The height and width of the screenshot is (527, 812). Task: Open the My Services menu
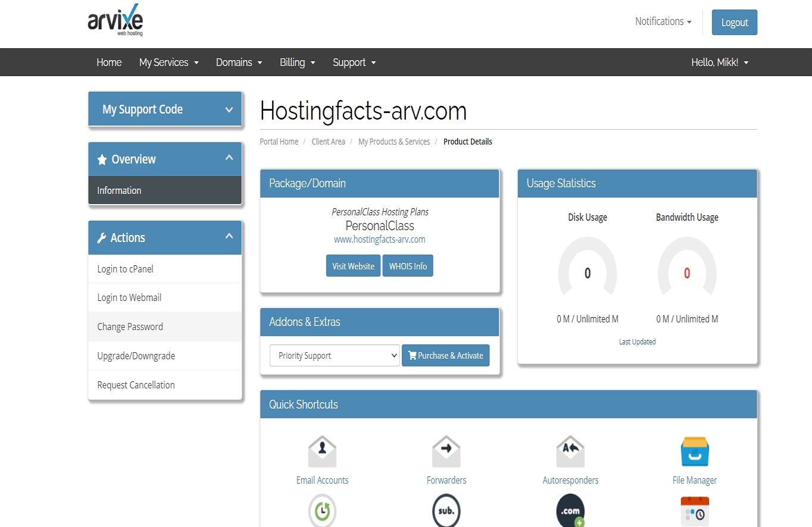click(x=169, y=62)
